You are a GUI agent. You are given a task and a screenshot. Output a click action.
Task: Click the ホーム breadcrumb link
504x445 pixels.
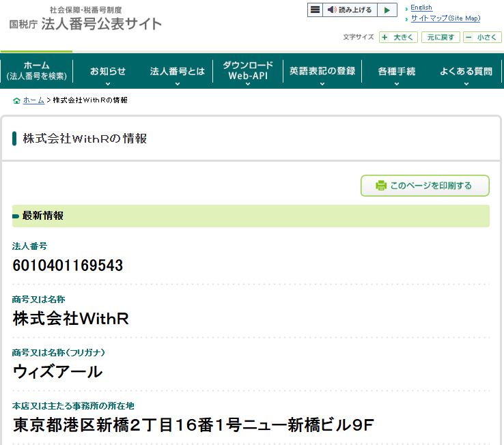pyautogui.click(x=33, y=100)
